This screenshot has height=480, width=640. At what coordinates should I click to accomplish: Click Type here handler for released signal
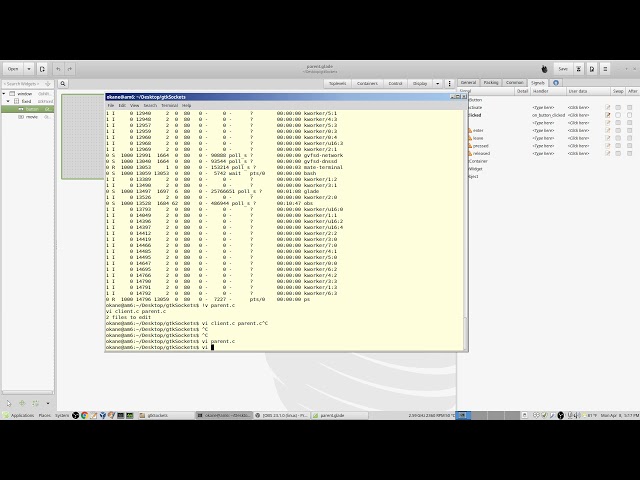tap(543, 153)
